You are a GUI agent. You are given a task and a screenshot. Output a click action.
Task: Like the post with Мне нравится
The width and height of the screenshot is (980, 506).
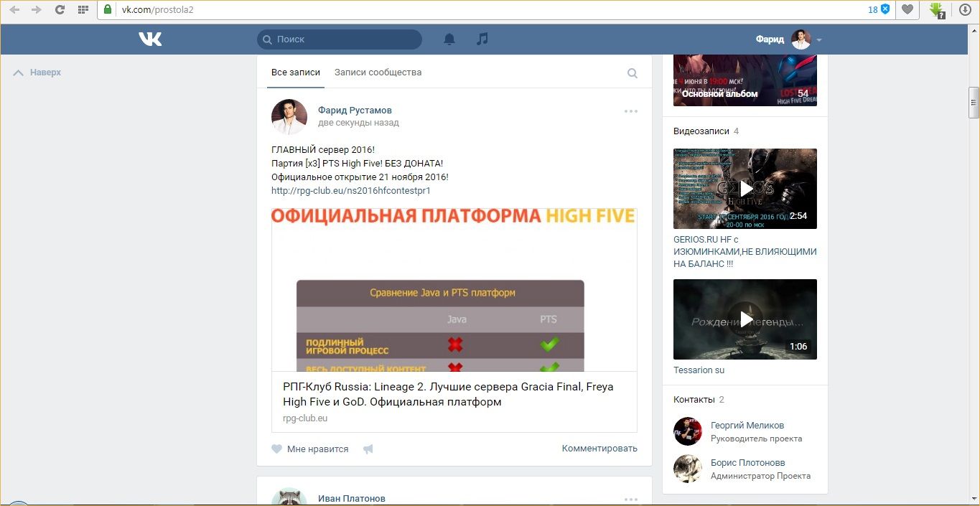pyautogui.click(x=310, y=449)
